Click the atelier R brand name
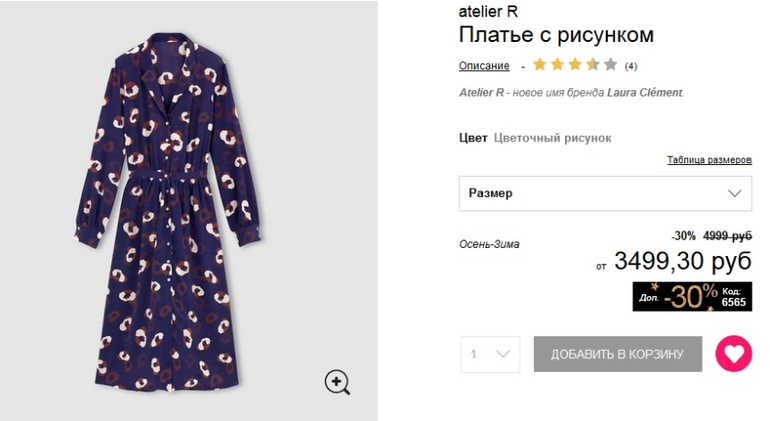The height and width of the screenshot is (421, 770). coord(488,12)
